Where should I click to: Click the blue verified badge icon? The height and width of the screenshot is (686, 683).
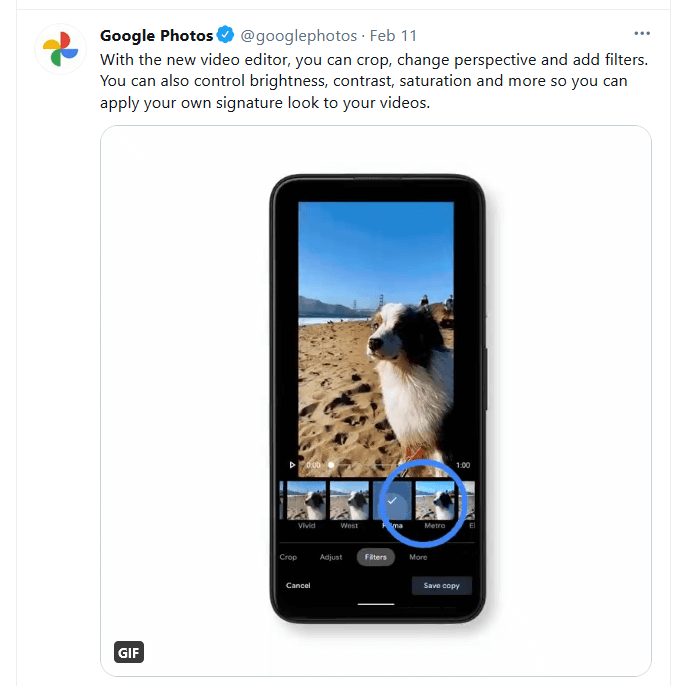coord(225,35)
